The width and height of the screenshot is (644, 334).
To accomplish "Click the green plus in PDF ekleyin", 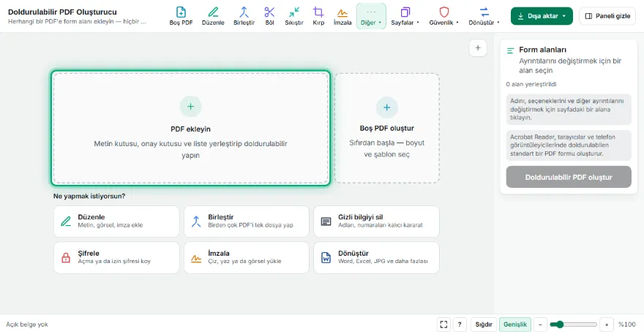I will [x=190, y=106].
